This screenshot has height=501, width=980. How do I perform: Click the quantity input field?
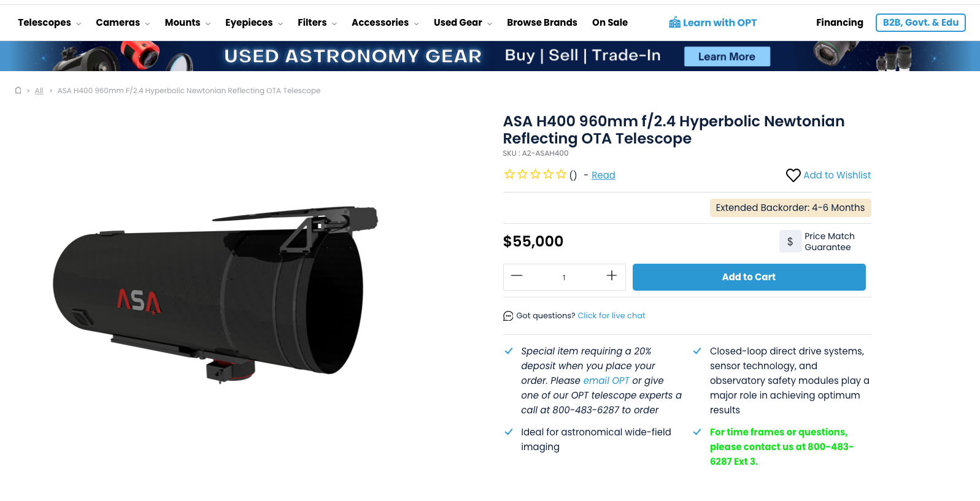point(564,277)
